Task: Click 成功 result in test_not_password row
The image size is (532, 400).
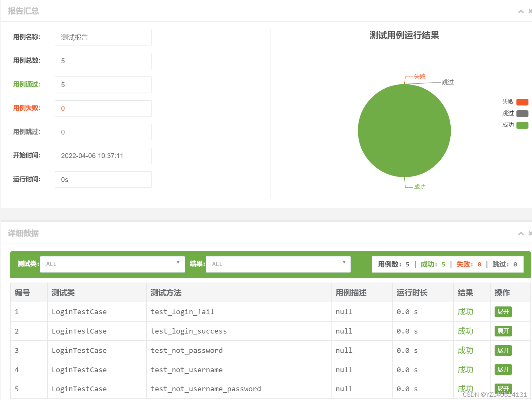Action: pyautogui.click(x=466, y=350)
